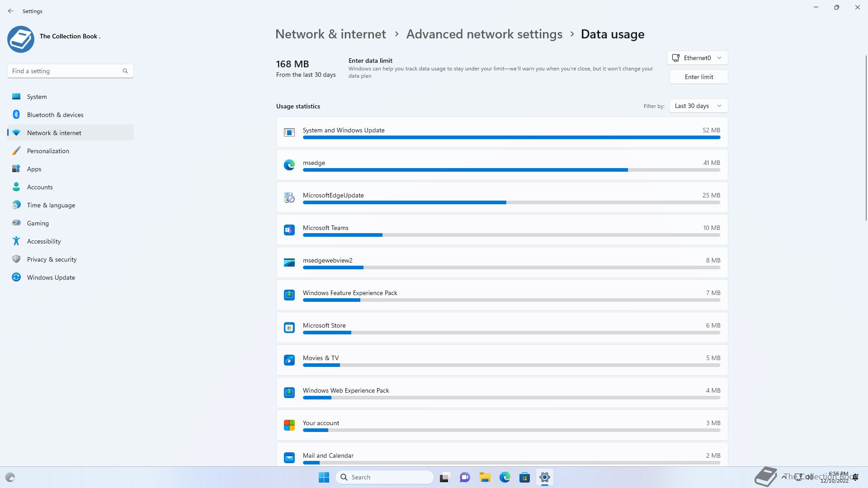Click the Microsoft Teams app icon
The height and width of the screenshot is (488, 868).
289,230
